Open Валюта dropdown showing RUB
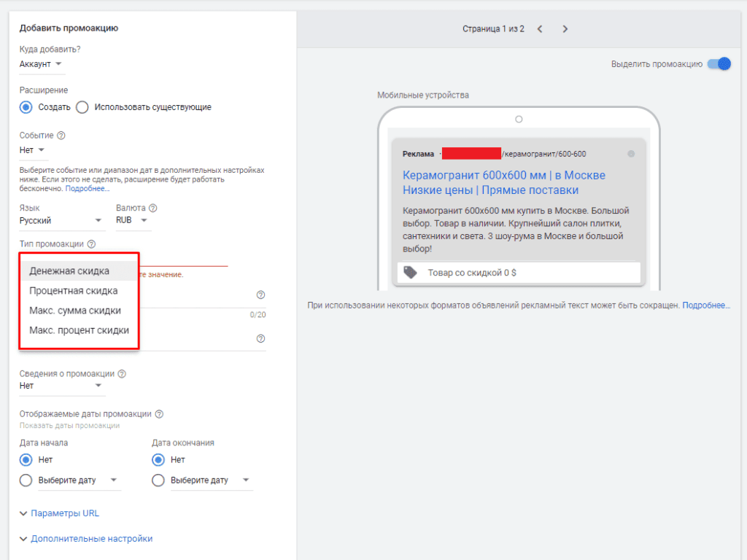 click(x=133, y=220)
